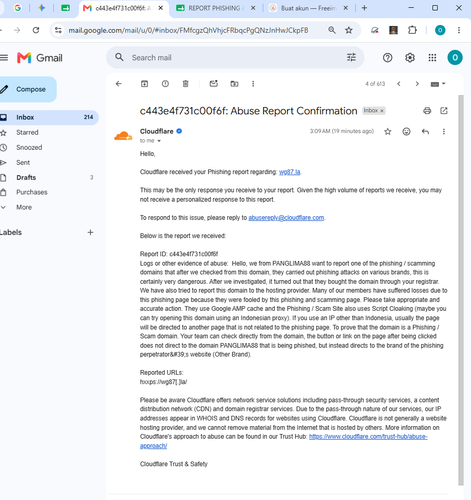
Task: Open Gmail Support help icon
Action: pos(387,58)
